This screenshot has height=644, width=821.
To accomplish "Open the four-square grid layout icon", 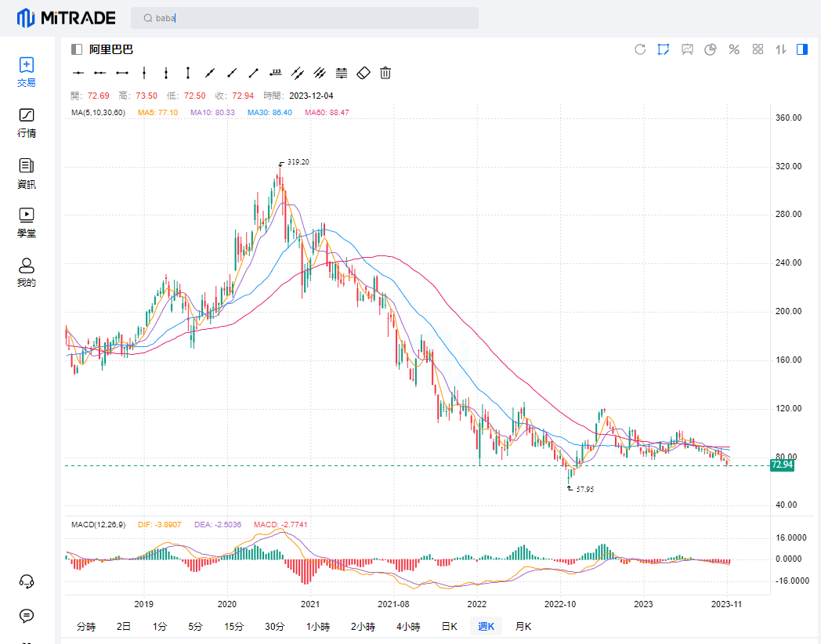I will [x=758, y=49].
